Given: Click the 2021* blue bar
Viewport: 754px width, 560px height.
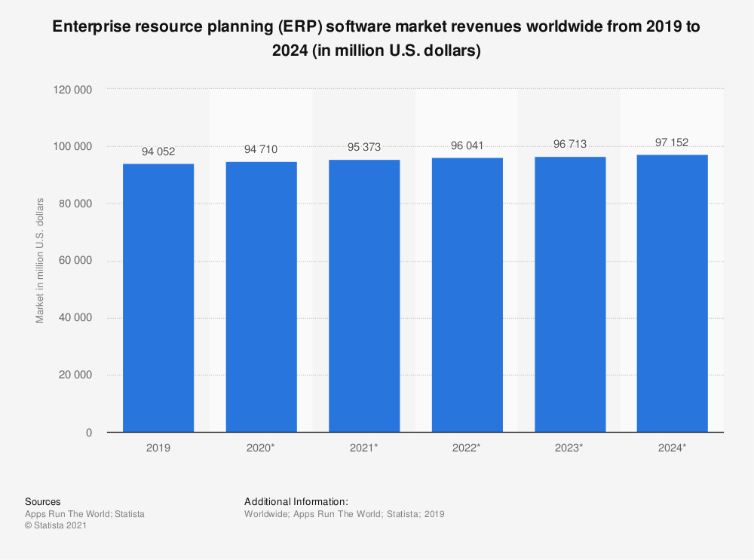Looking at the screenshot, I should [364, 295].
